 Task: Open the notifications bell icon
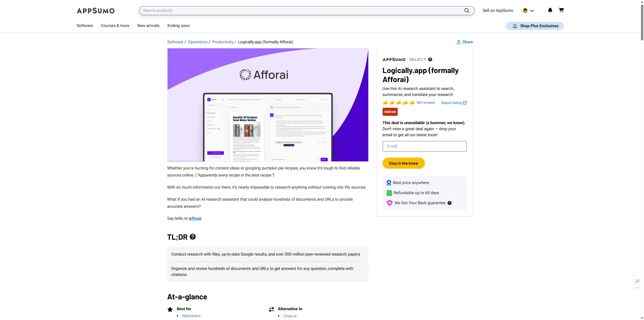(550, 10)
